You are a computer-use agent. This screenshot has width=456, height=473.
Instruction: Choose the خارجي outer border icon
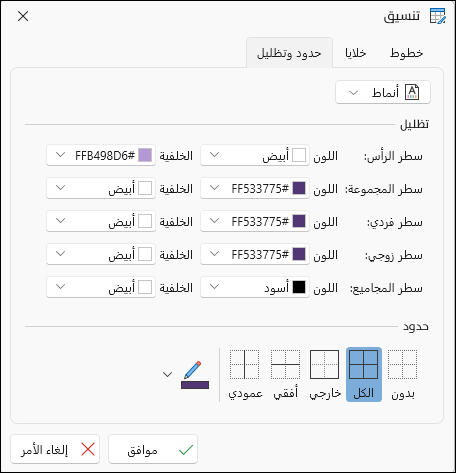coord(325,365)
